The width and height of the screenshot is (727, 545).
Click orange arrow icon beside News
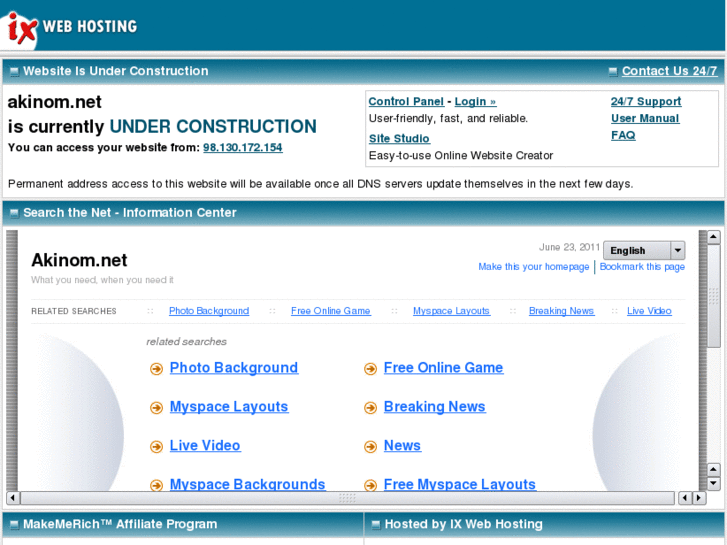click(370, 447)
